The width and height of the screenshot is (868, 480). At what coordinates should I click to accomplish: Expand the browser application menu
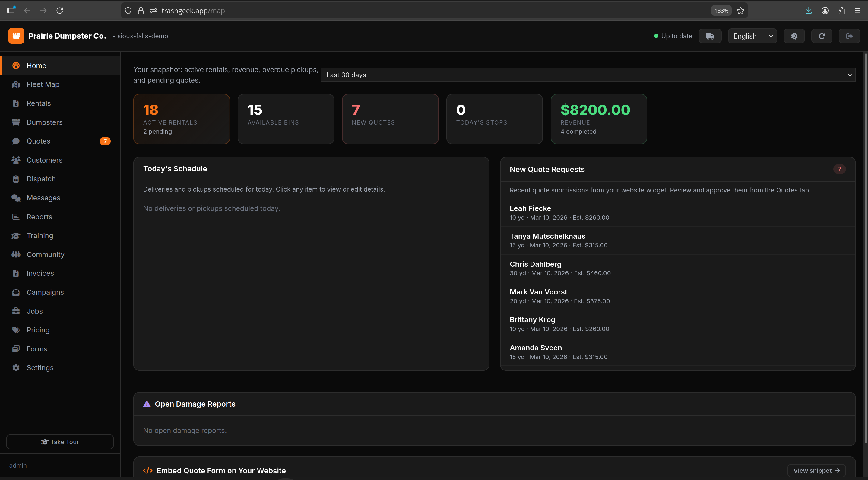(858, 11)
